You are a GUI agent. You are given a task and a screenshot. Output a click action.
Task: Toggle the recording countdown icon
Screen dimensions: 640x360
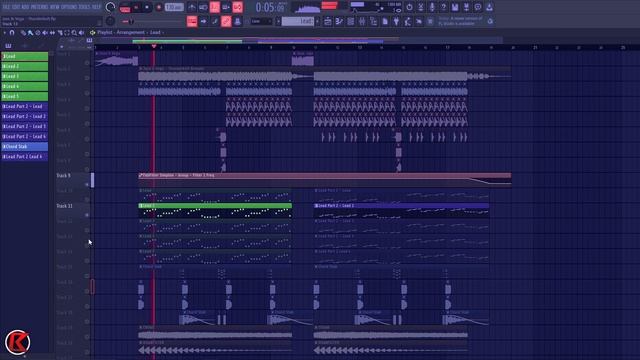(x=215, y=7)
